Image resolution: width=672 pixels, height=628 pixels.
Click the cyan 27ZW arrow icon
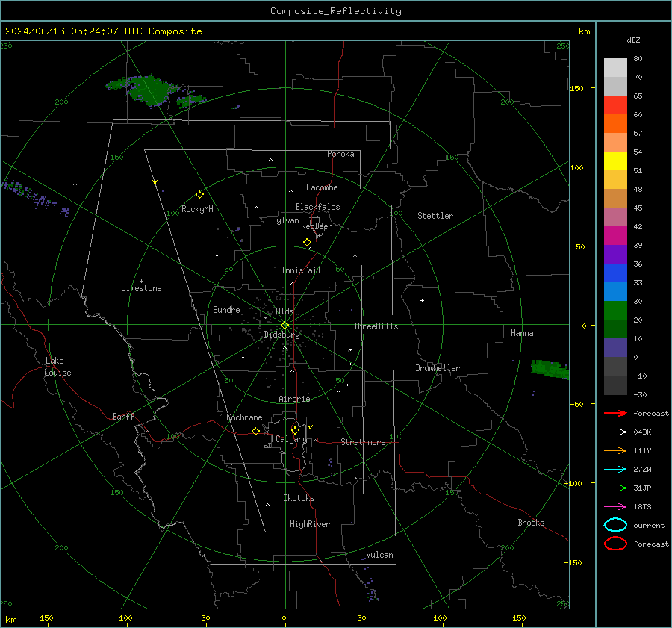(615, 469)
